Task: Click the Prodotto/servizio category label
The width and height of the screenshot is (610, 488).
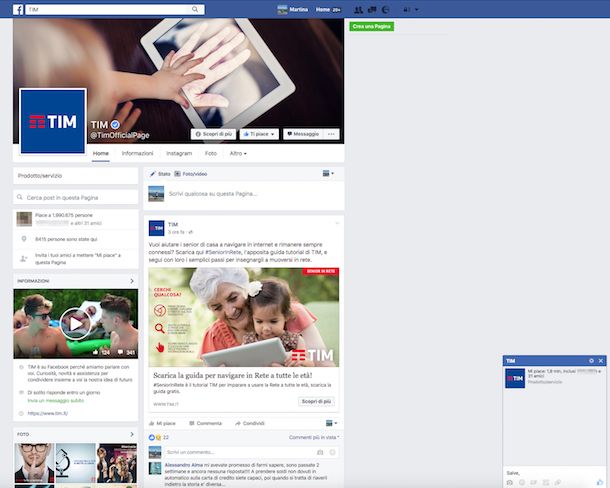Action: point(40,176)
